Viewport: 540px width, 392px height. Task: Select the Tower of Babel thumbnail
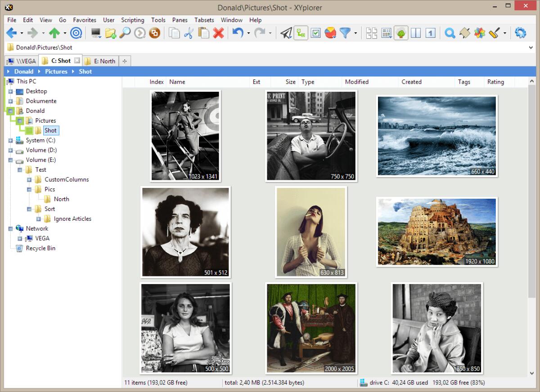tap(436, 231)
